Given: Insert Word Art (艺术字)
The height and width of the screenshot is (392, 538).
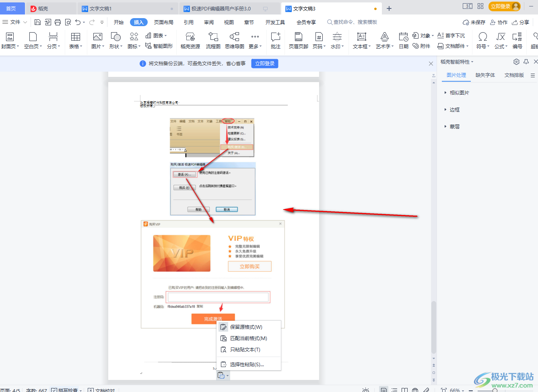Looking at the screenshot, I should [385, 41].
